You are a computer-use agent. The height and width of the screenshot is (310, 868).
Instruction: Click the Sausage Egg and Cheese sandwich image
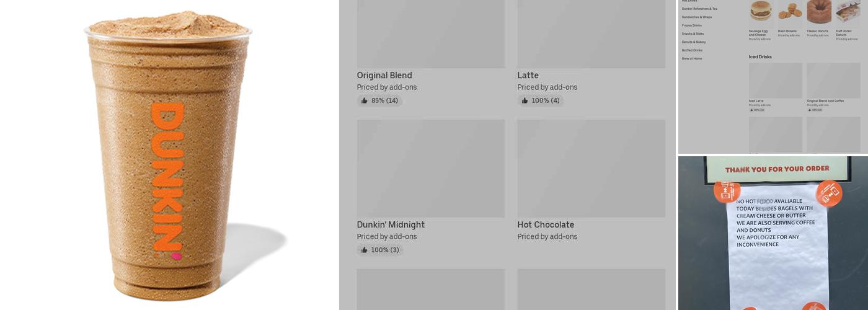[x=760, y=11]
